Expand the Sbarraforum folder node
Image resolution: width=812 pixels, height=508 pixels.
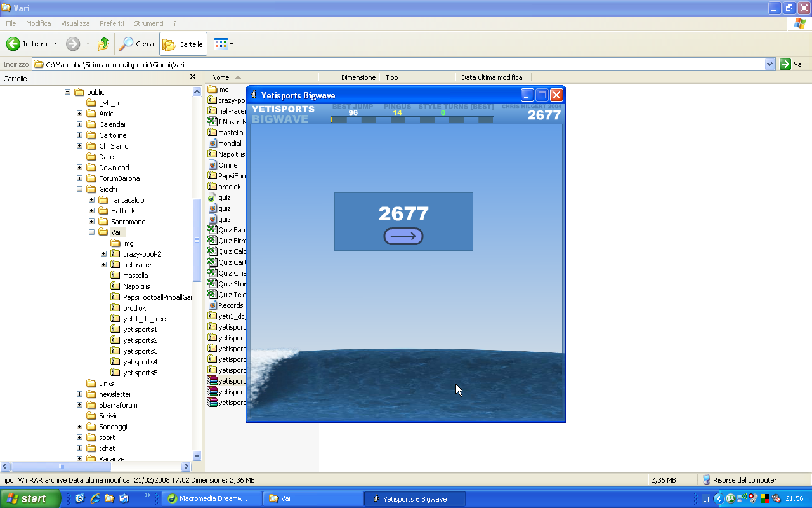(x=79, y=405)
